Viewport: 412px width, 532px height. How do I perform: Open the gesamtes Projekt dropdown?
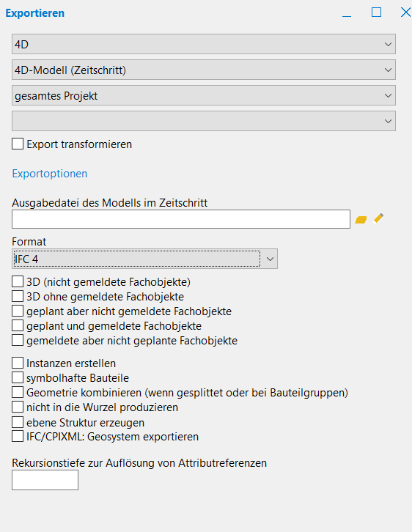tap(204, 96)
